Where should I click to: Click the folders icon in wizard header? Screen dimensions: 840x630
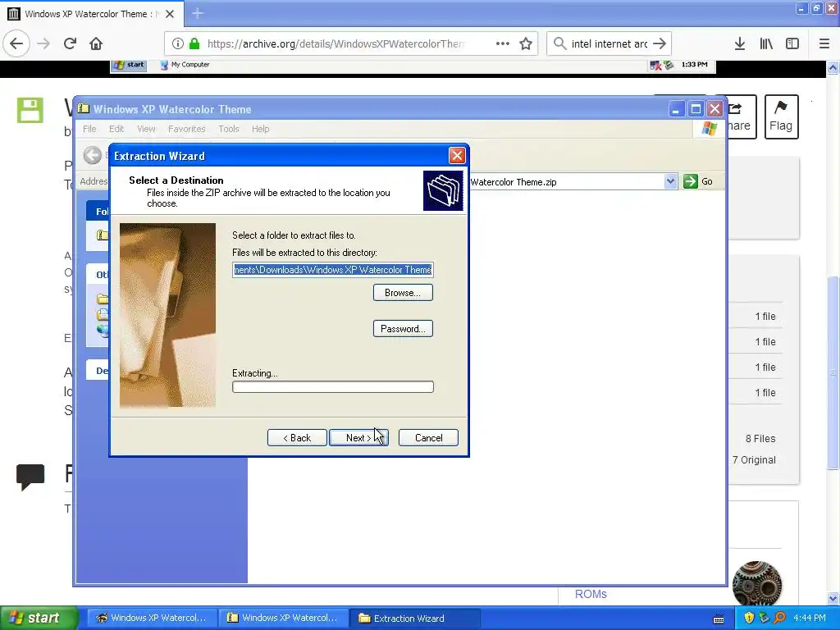443,190
